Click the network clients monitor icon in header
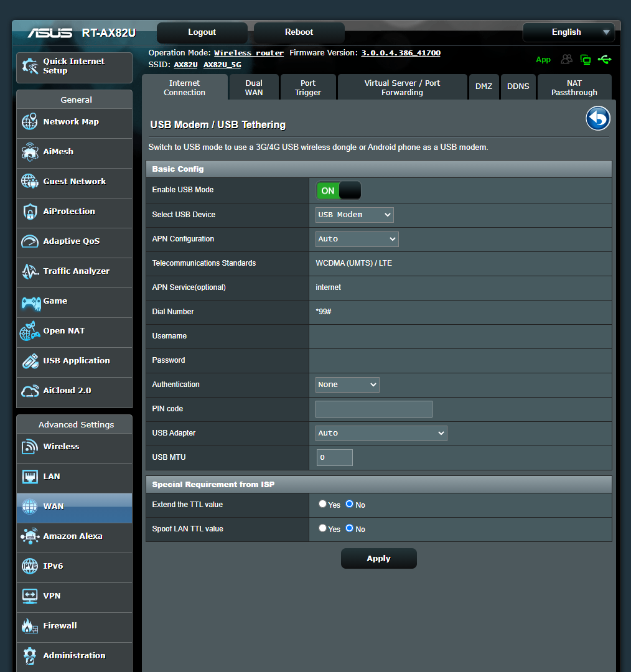 585,60
